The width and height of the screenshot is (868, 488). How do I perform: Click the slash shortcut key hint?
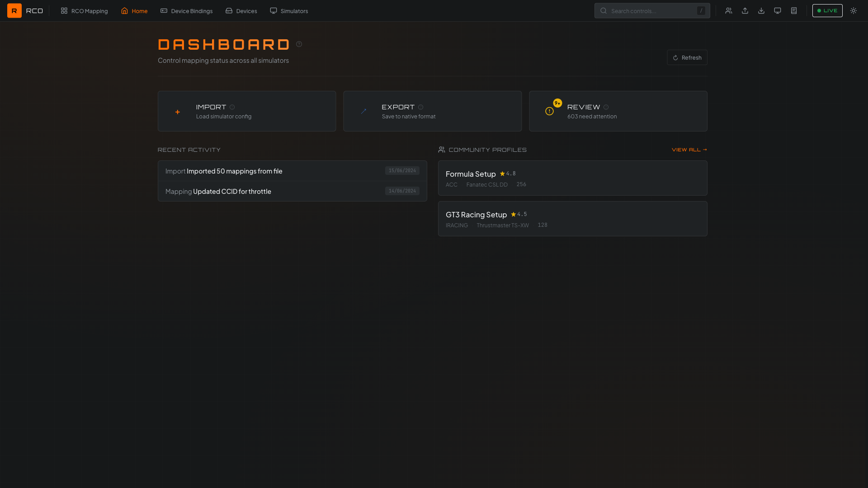(701, 11)
